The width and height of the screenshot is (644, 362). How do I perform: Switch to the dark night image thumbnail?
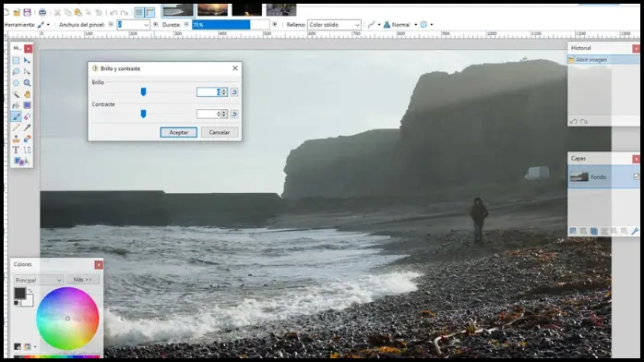click(247, 10)
